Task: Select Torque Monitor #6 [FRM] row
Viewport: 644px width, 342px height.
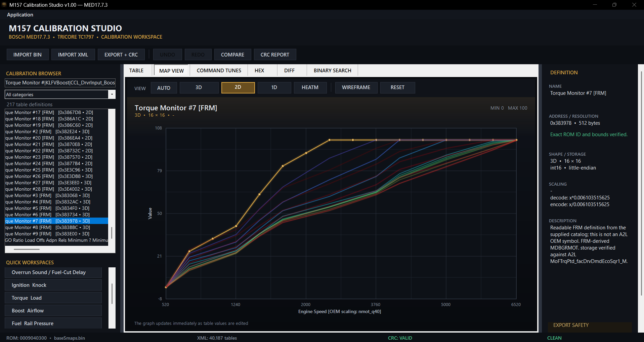Action: 56,215
